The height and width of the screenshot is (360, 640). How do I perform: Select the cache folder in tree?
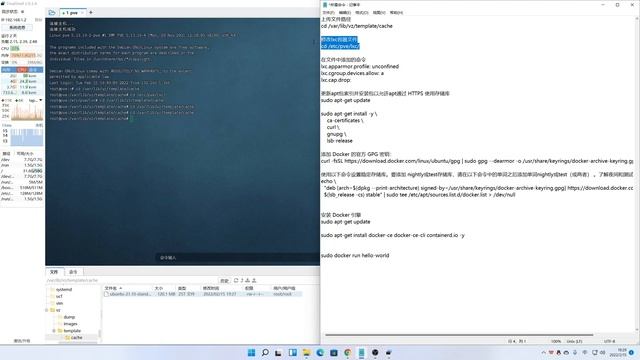pos(76,338)
